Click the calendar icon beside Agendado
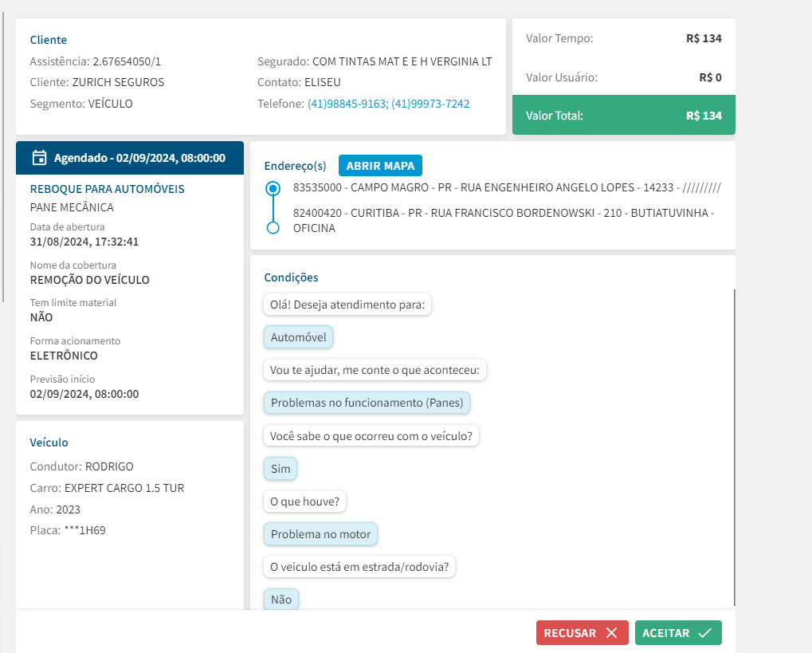Viewport: 812px width, 653px height. click(x=39, y=158)
